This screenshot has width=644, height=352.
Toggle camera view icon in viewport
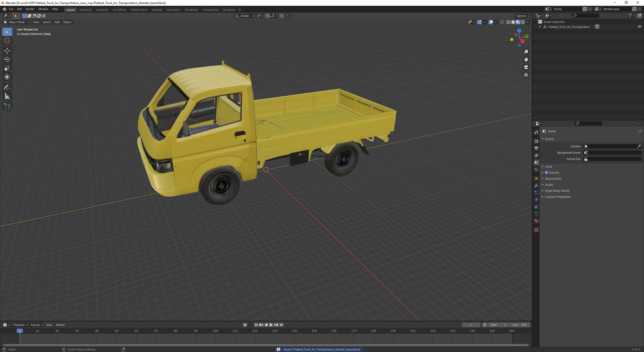click(x=526, y=67)
